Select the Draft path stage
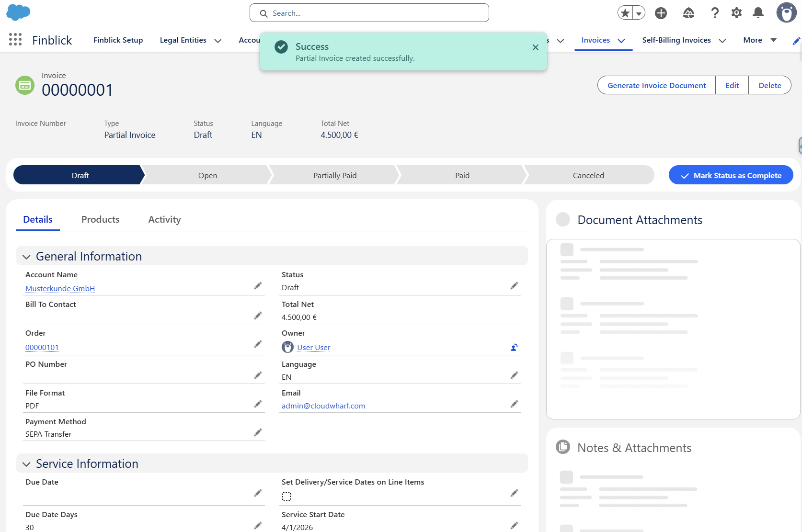 (x=79, y=175)
